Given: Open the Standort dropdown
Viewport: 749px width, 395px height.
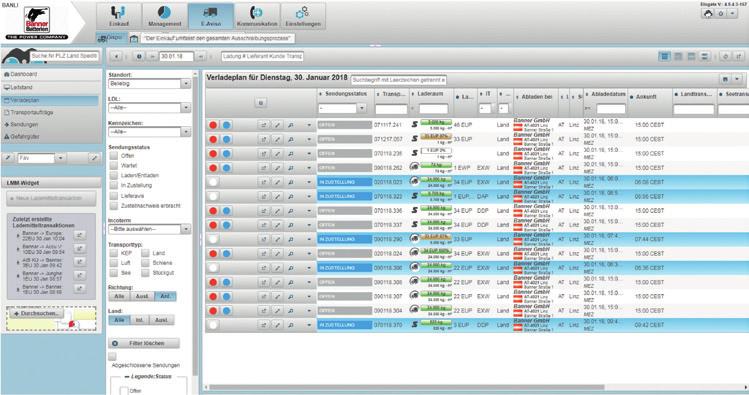Looking at the screenshot, I should click(x=150, y=84).
